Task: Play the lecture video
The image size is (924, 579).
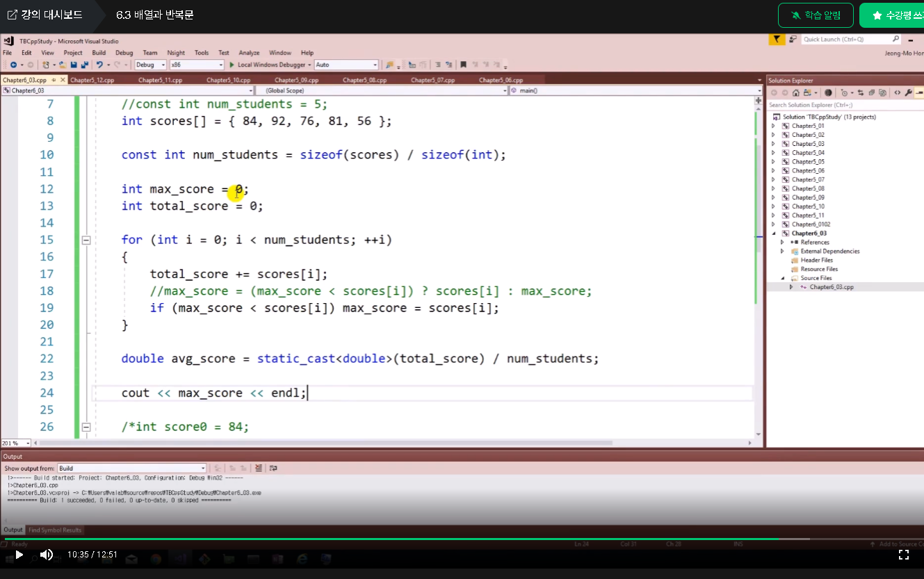Action: click(x=19, y=555)
